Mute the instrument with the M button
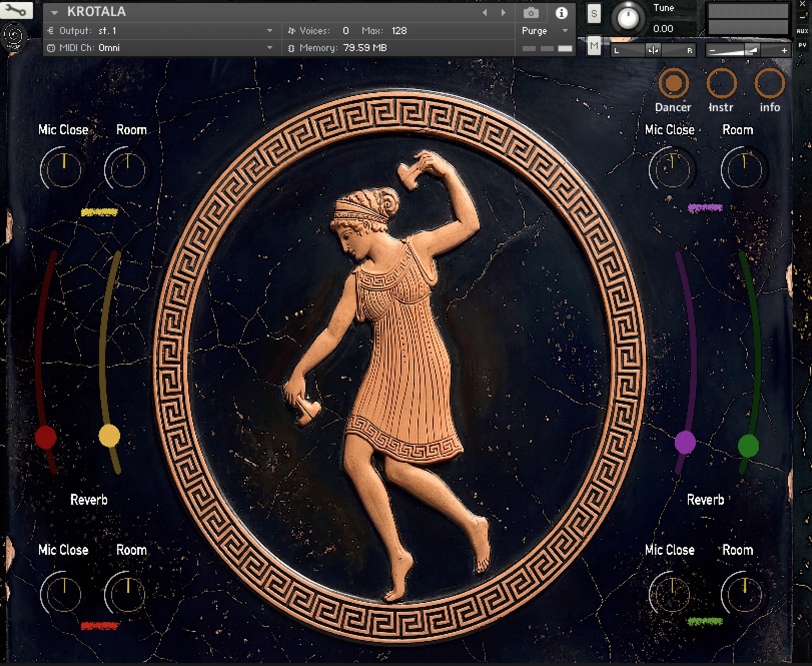Image resolution: width=812 pixels, height=666 pixels. tap(594, 46)
